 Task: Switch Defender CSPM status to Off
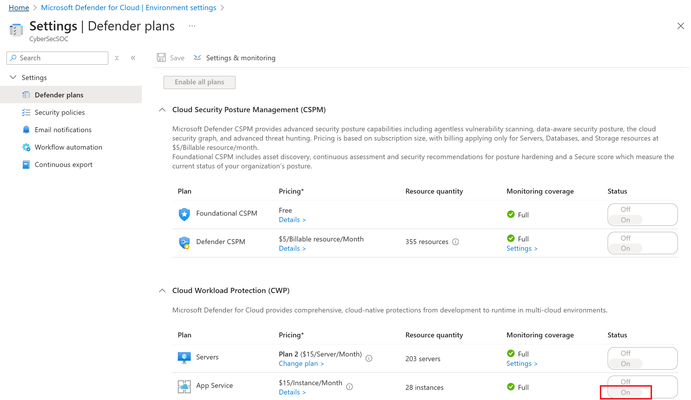point(625,238)
